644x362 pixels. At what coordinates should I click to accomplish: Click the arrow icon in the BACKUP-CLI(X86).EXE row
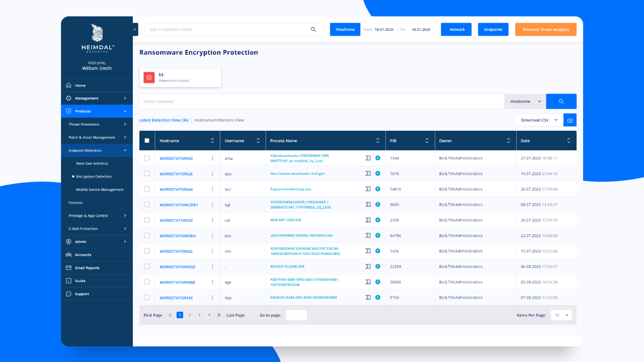click(x=368, y=266)
